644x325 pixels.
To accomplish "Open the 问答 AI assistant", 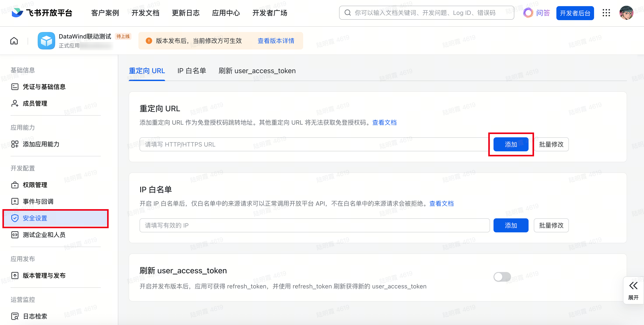I will (537, 13).
